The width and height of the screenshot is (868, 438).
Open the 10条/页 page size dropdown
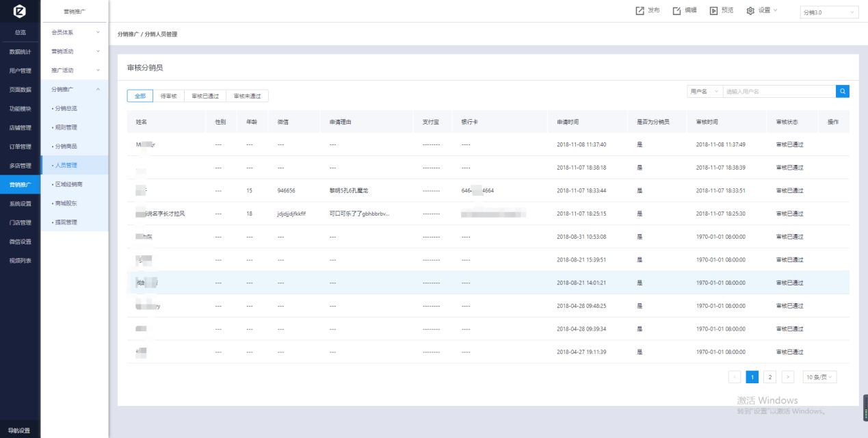tap(819, 377)
